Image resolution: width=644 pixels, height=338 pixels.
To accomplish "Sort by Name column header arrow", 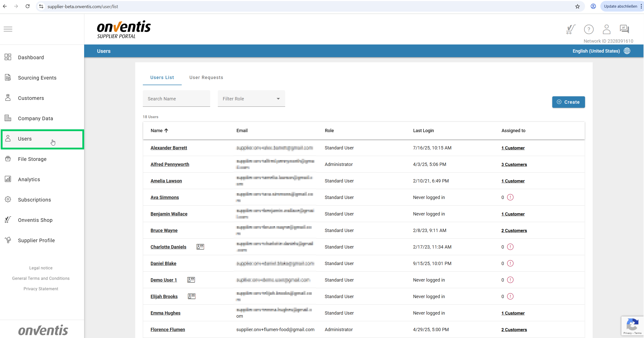I will coord(166,130).
